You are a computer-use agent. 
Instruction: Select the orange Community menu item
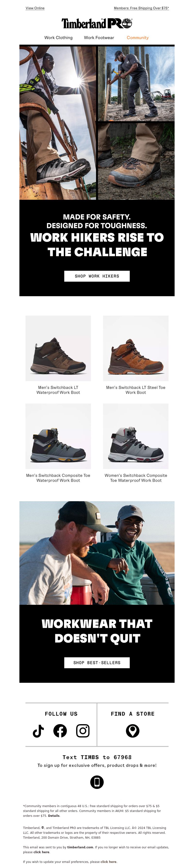(138, 38)
